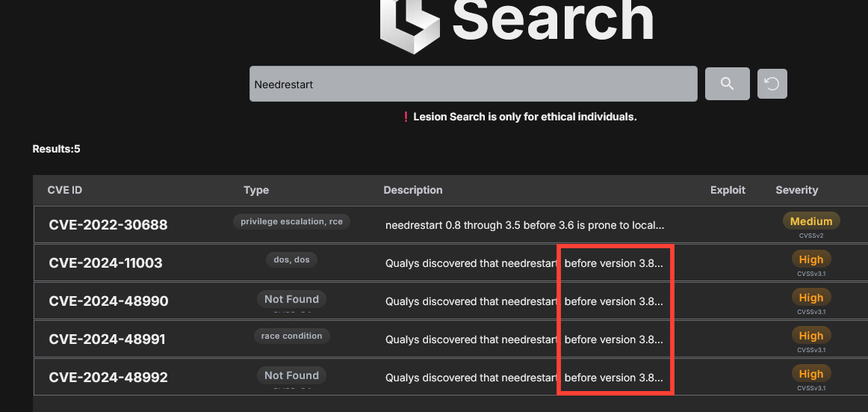Click the red exclamation warning icon
868x412 pixels.
click(x=406, y=117)
